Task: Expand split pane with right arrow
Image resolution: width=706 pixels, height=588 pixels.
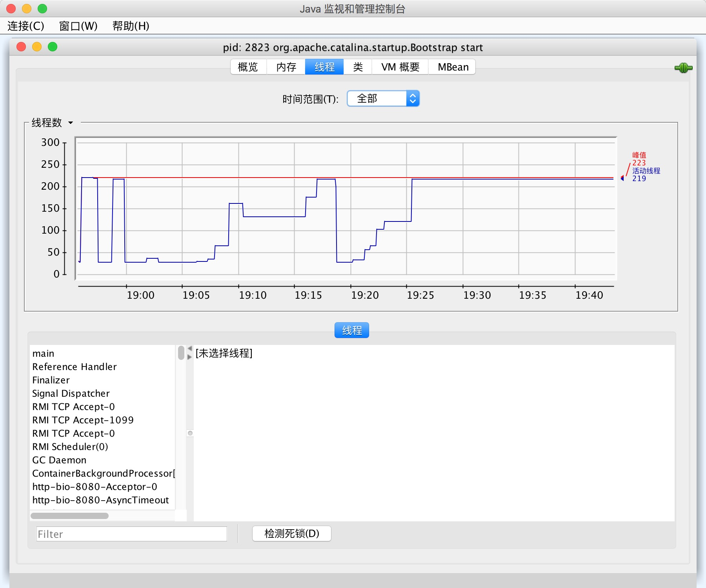Action: click(190, 357)
